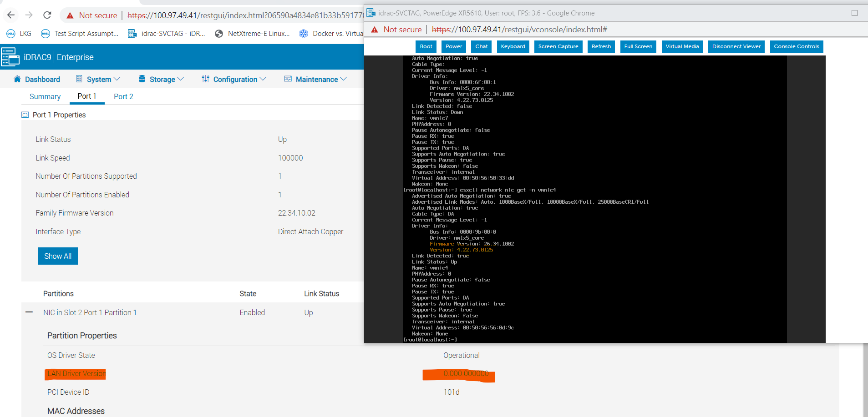Screen dimensions: 868x417
Task: Open the Docker vs Virtual snowflake bookmark icon
Action: pos(303,33)
